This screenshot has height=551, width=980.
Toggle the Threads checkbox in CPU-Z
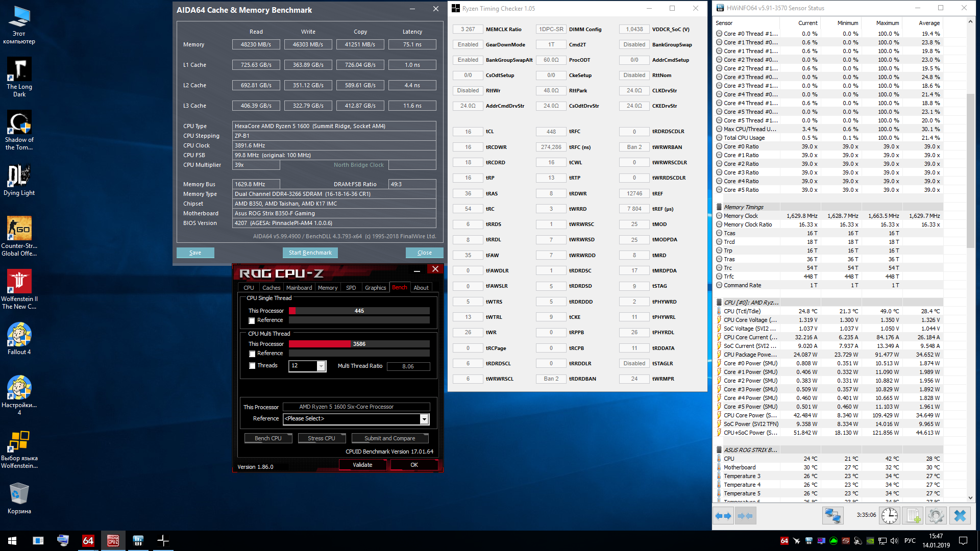point(252,366)
